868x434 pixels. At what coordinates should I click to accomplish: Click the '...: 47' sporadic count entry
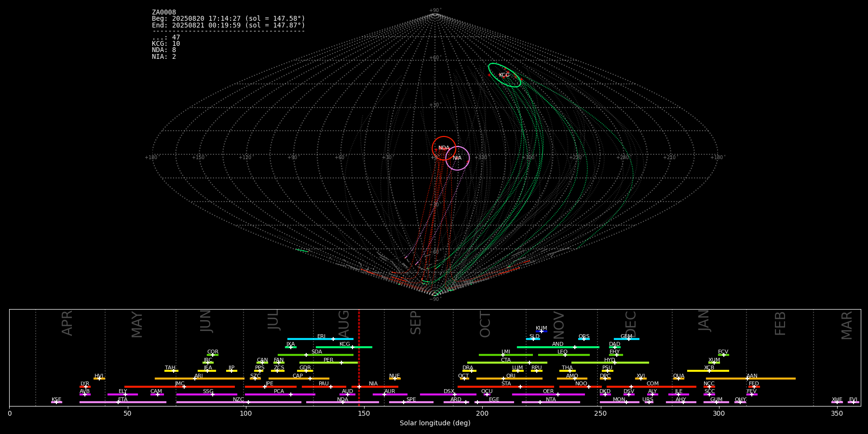coord(166,38)
